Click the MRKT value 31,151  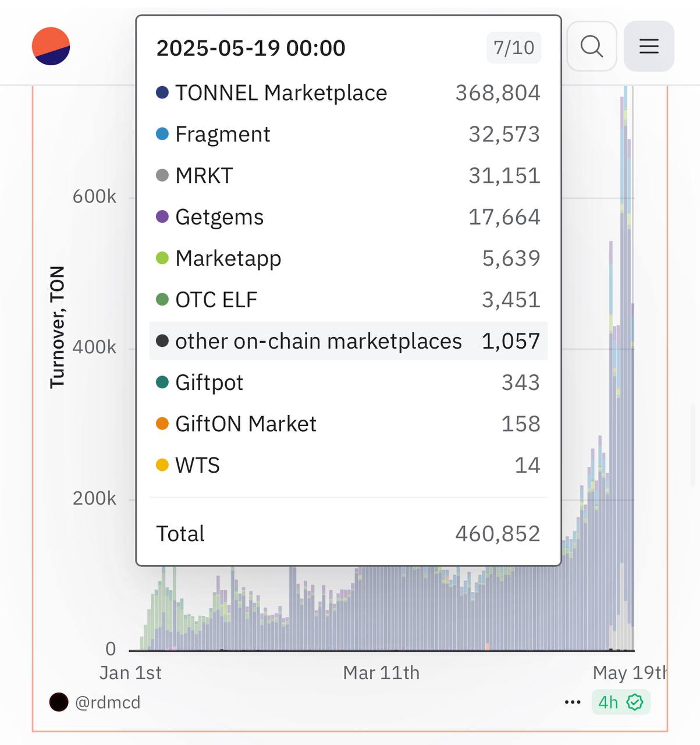pyautogui.click(x=504, y=176)
